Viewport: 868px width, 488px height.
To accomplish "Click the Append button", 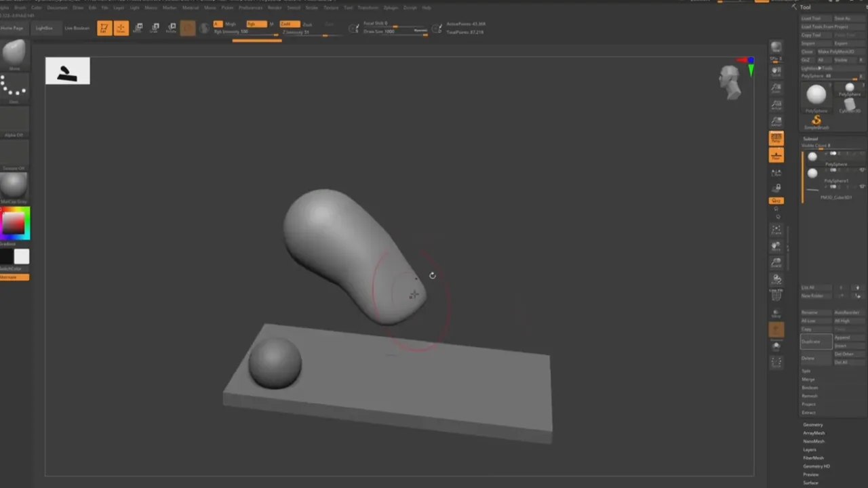I will (x=849, y=338).
